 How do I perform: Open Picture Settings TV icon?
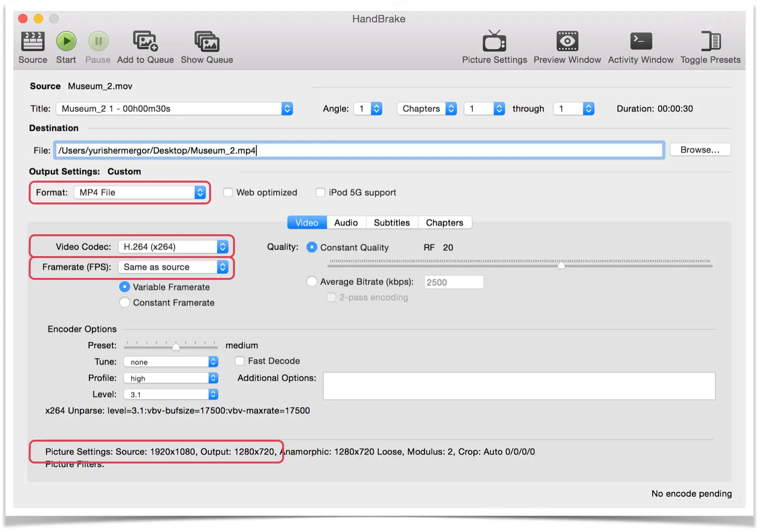click(494, 41)
